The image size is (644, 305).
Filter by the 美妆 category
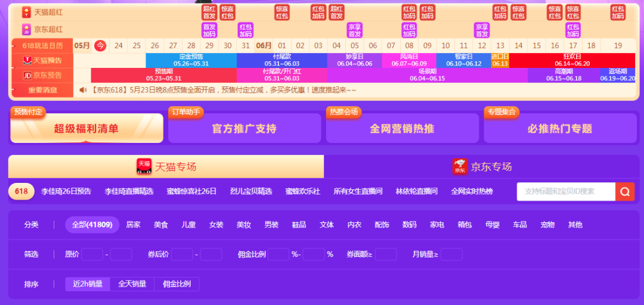(244, 225)
